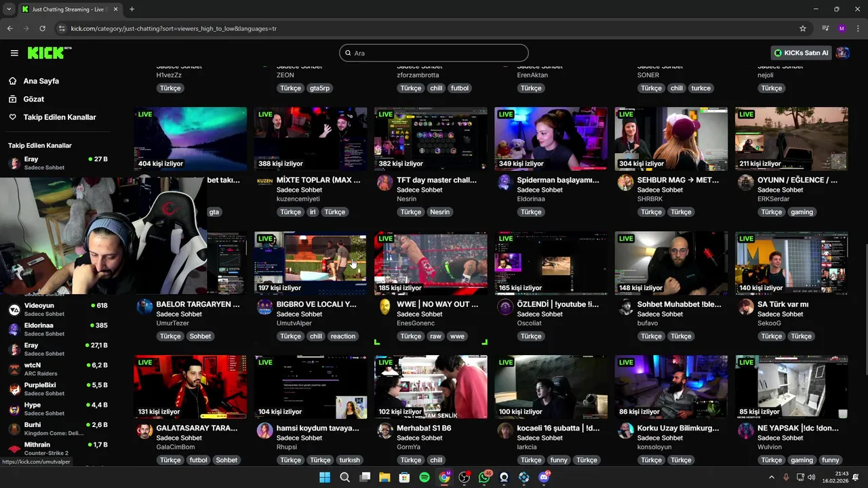The image size is (868, 488).
Task: Click the gta5rp tag under ZEON
Action: tap(319, 88)
